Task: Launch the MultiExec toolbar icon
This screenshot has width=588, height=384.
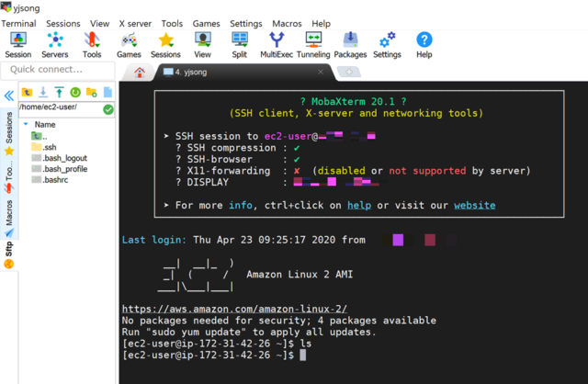Action: pyautogui.click(x=277, y=45)
